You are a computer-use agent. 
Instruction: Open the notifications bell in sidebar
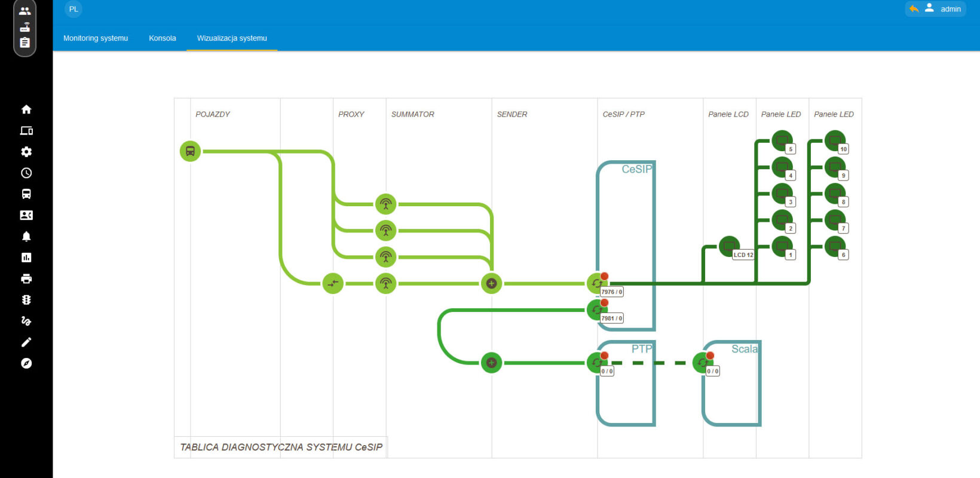[26, 237]
